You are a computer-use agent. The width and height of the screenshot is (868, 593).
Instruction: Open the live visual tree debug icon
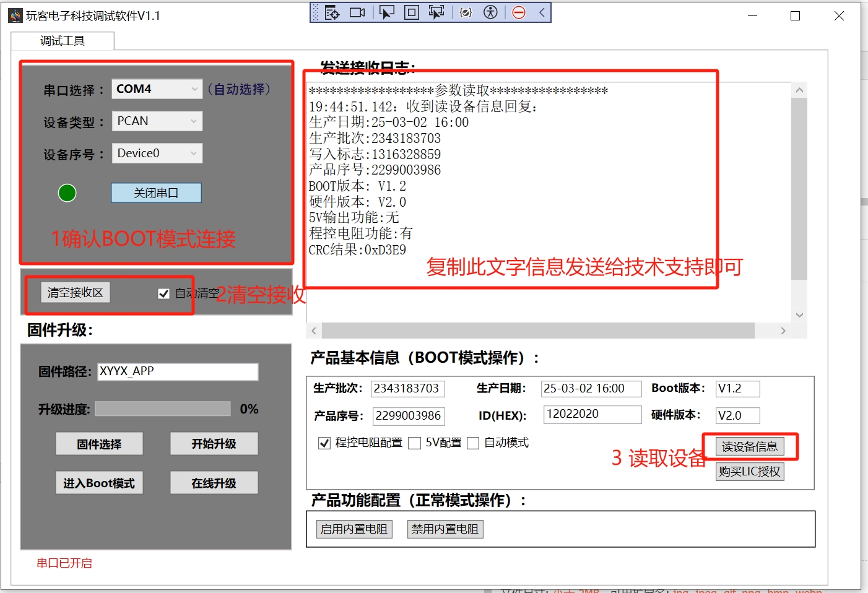point(332,12)
